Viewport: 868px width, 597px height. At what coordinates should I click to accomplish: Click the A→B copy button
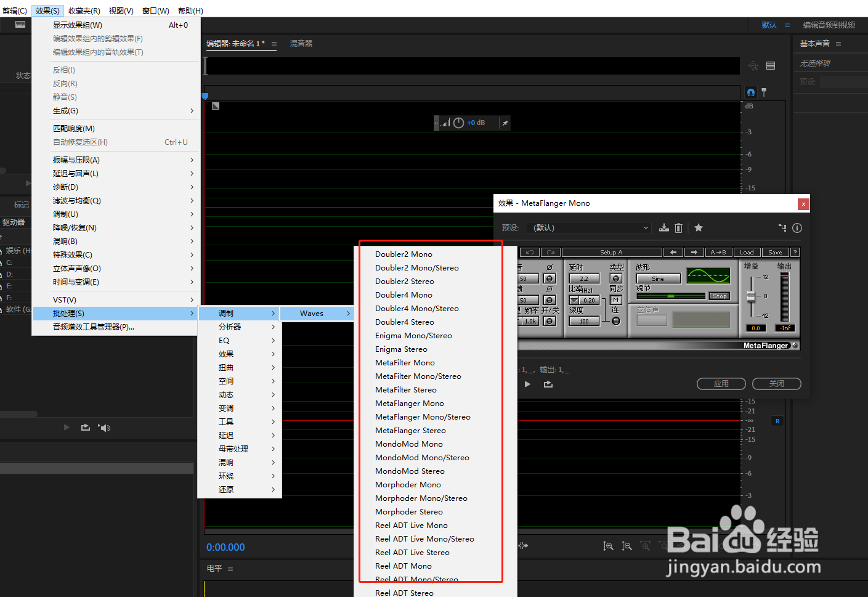pos(718,253)
